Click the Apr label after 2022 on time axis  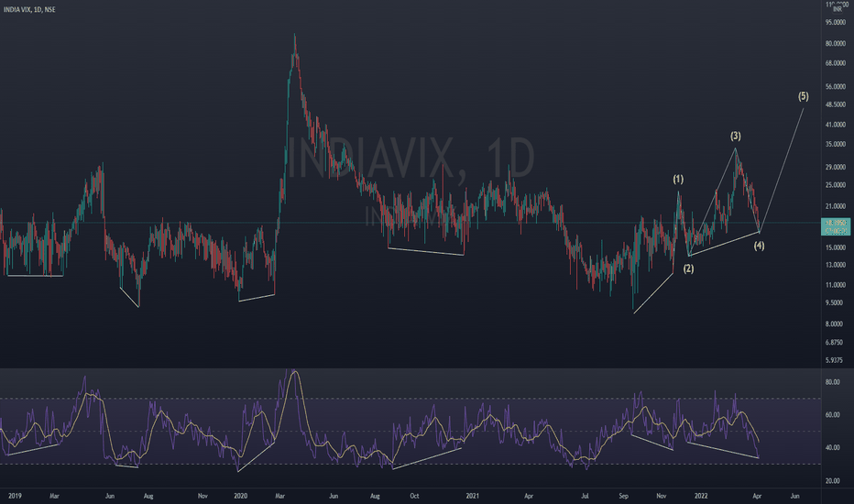coord(757,496)
